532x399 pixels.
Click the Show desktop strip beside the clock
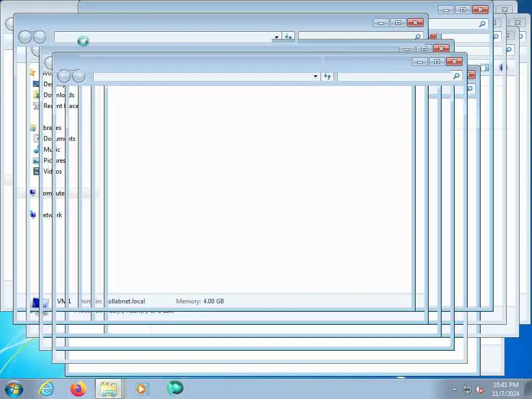click(x=528, y=389)
